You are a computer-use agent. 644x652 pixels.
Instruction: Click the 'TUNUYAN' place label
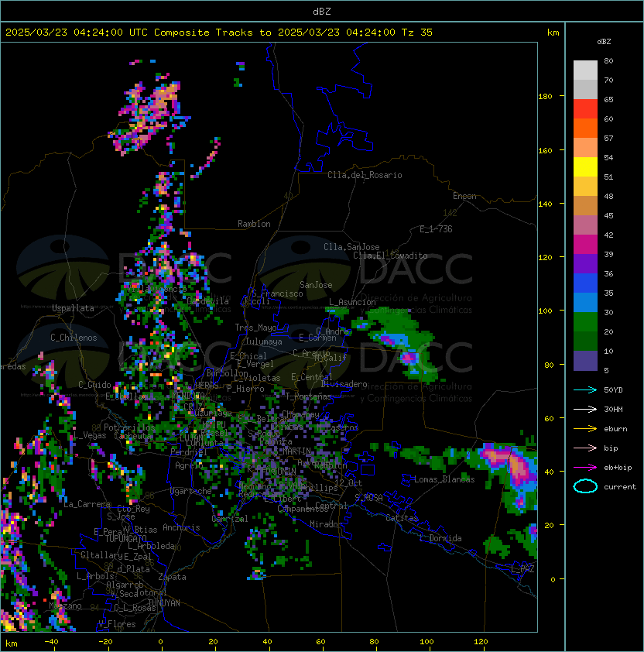coord(164,603)
